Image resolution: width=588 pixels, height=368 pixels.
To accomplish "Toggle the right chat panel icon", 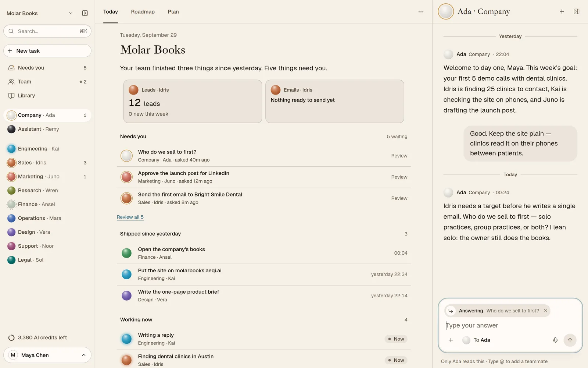I will coord(576,12).
